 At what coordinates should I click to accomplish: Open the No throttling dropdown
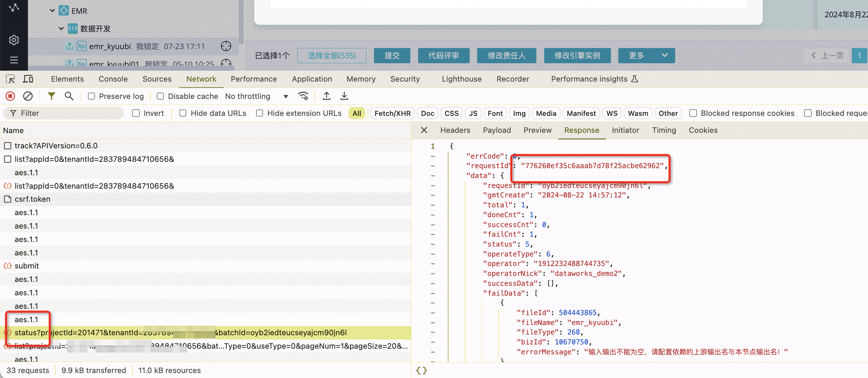click(257, 96)
